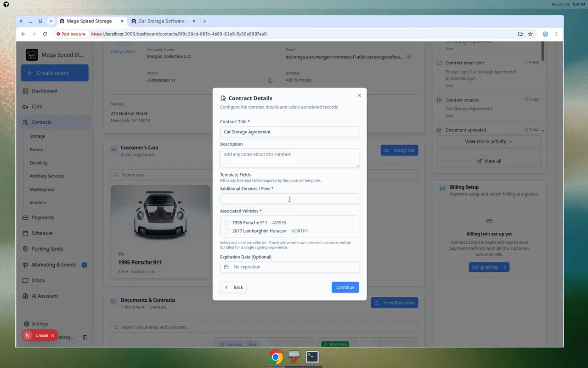
Task: Open the Expiration Date picker
Action: tap(289, 267)
